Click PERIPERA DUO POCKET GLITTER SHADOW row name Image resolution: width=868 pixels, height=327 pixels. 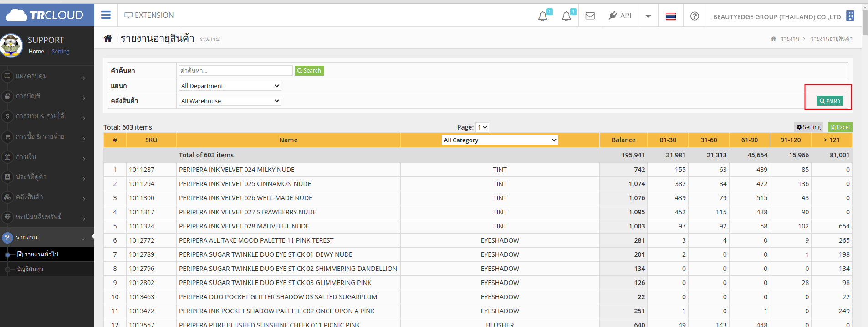278,297
